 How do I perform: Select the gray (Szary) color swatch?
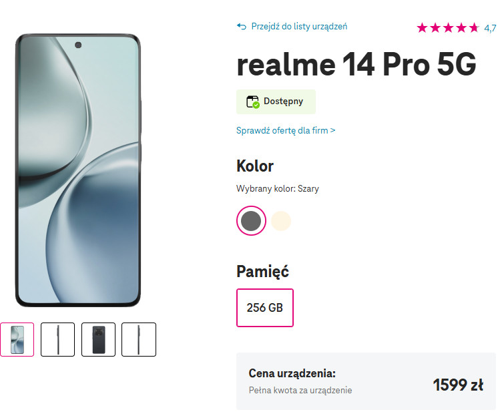tap(251, 221)
